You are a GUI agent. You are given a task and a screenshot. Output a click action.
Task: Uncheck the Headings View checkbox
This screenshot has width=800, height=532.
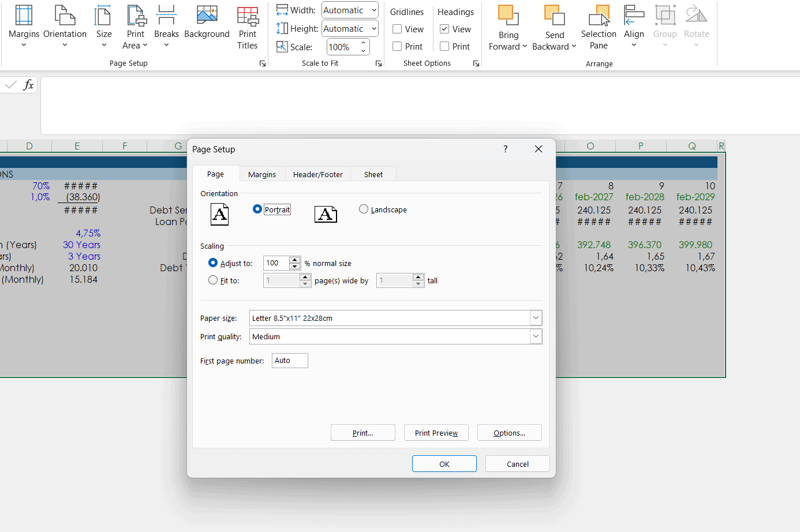(444, 29)
